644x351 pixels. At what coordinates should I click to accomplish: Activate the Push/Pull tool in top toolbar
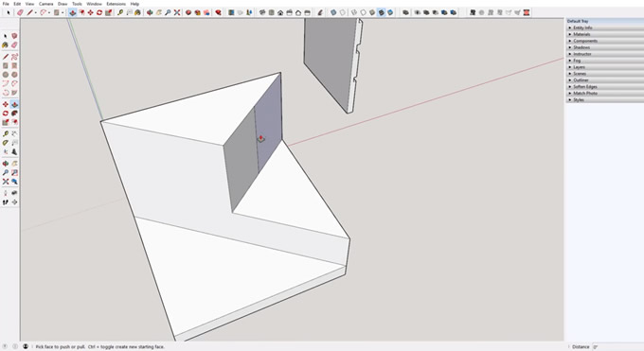click(x=73, y=12)
